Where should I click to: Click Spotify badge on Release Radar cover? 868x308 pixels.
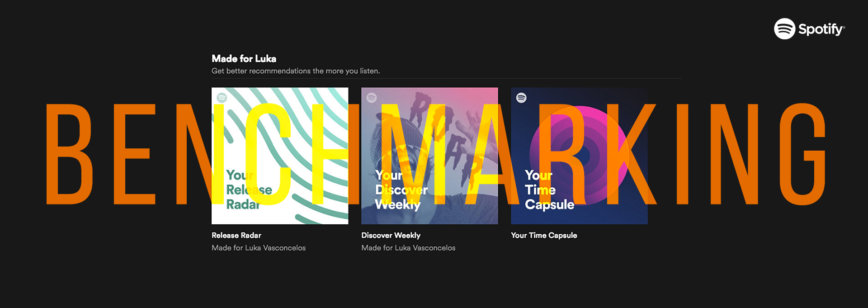coord(222,98)
